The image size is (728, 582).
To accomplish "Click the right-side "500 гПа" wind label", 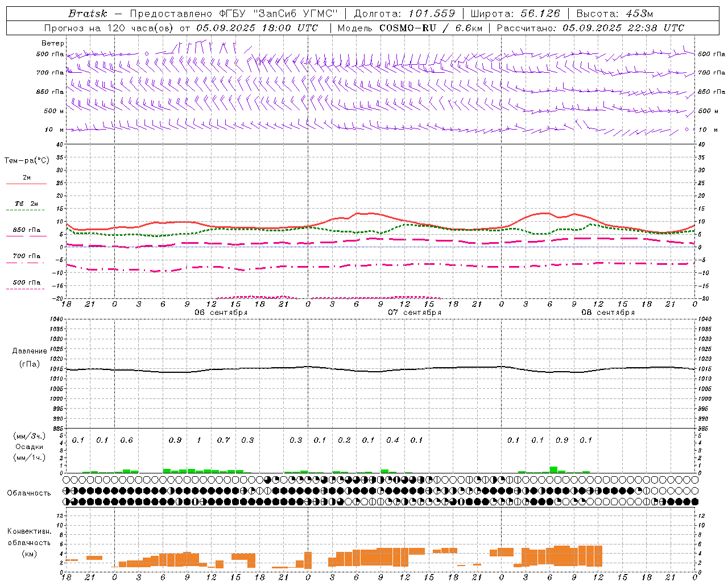I will pos(712,54).
